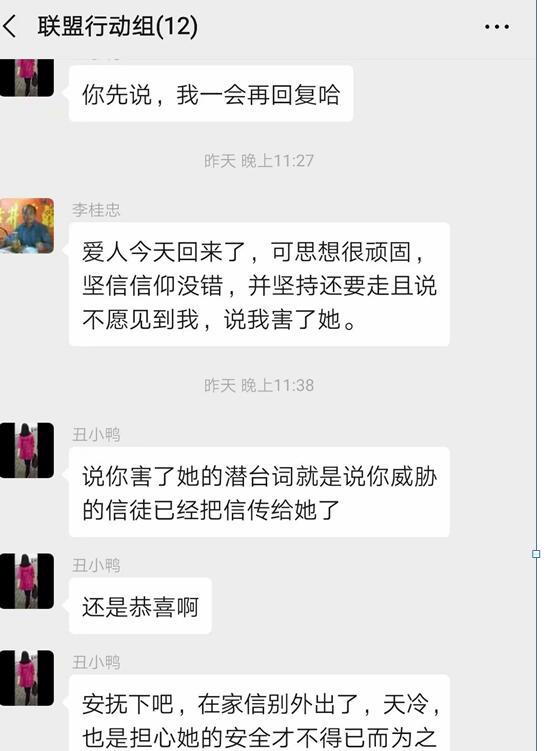560x751 pixels.
Task: Tap 丑小鸭's avatar next to the '潜台词' message
Action: click(x=27, y=450)
